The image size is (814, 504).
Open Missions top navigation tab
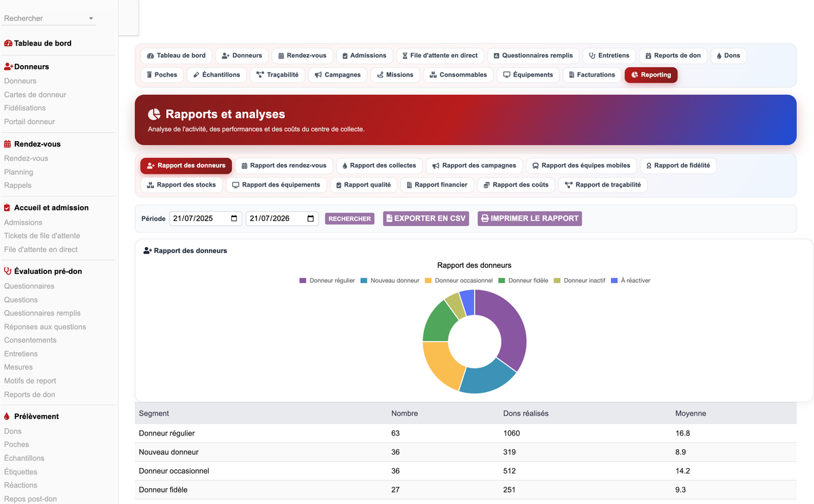tap(395, 75)
